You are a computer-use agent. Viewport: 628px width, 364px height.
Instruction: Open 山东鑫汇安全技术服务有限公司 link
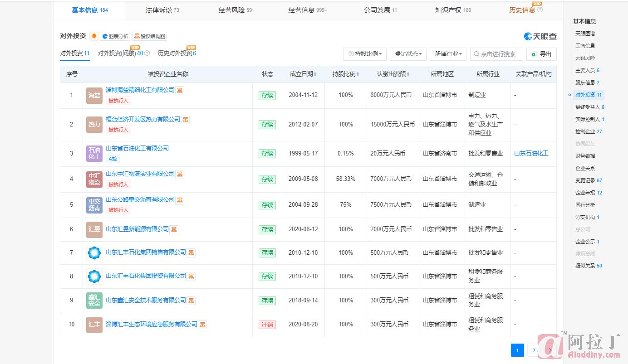coord(146,301)
